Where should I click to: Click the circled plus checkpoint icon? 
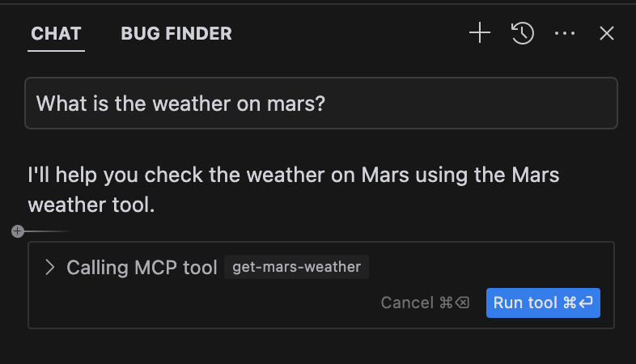click(18, 231)
